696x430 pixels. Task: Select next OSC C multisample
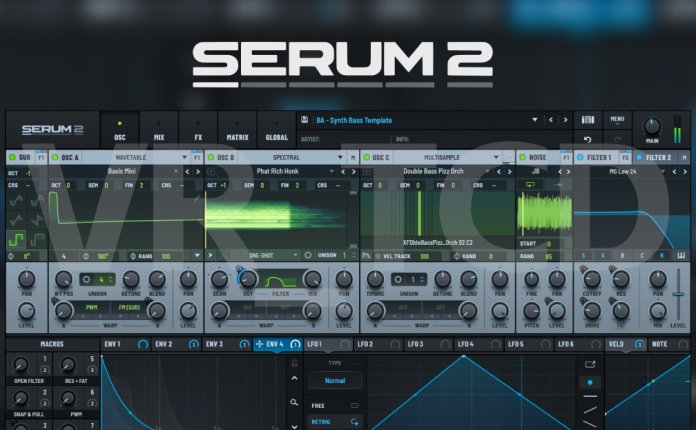point(510,171)
